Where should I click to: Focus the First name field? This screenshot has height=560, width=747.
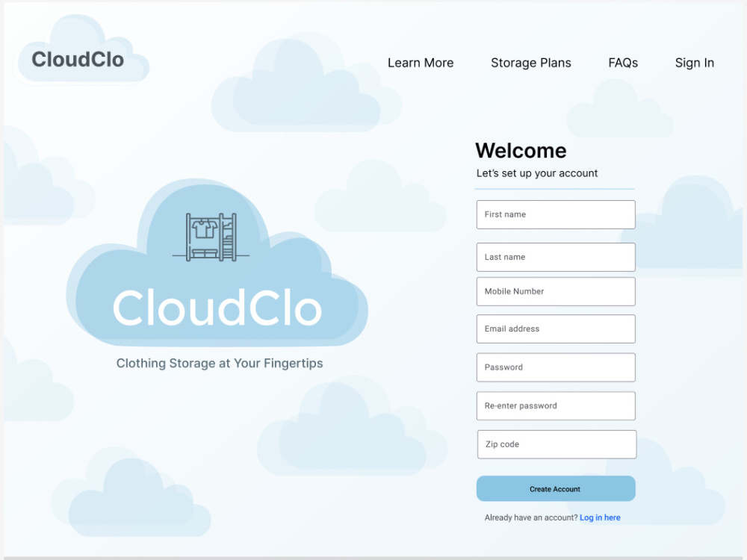(556, 214)
